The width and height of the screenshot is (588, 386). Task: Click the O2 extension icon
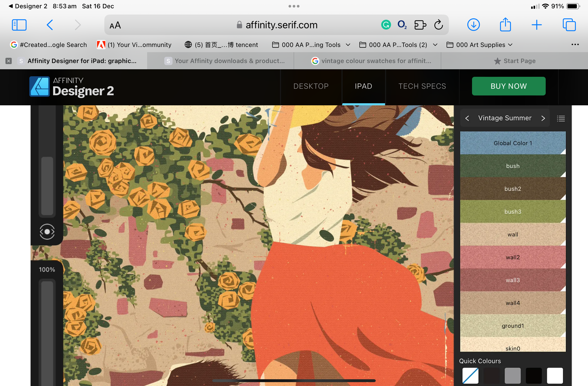[x=402, y=25]
